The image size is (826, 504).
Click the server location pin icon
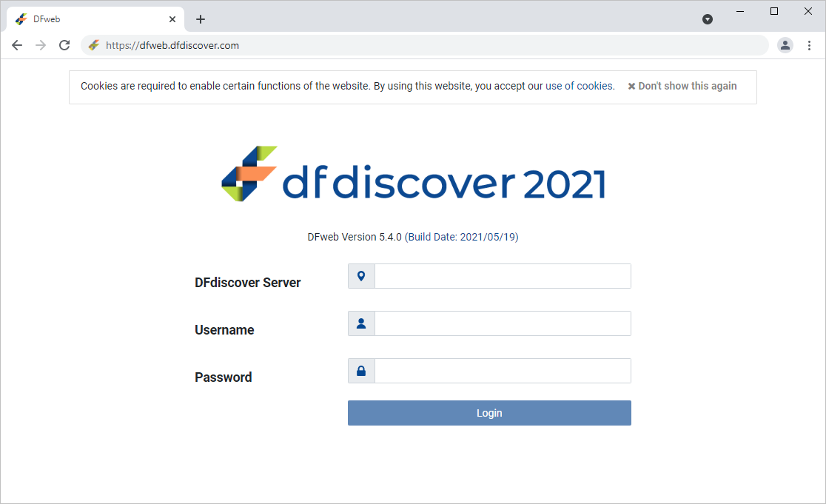pos(361,276)
